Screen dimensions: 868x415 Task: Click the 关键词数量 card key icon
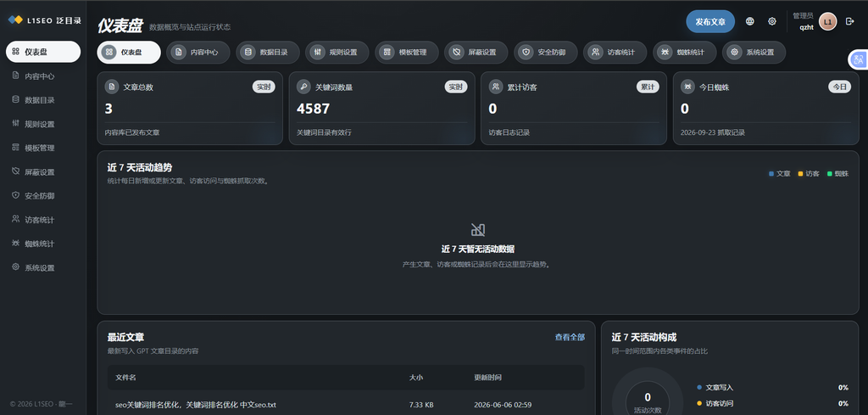pyautogui.click(x=304, y=87)
